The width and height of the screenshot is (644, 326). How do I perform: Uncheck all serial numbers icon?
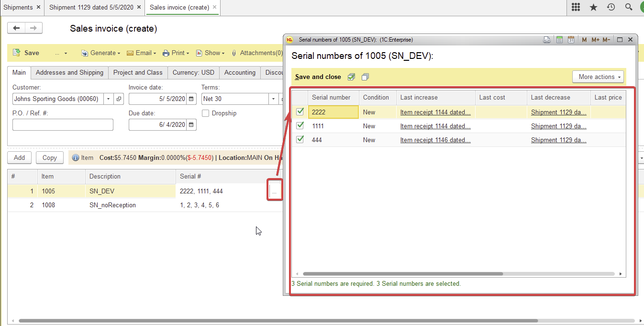[366, 77]
